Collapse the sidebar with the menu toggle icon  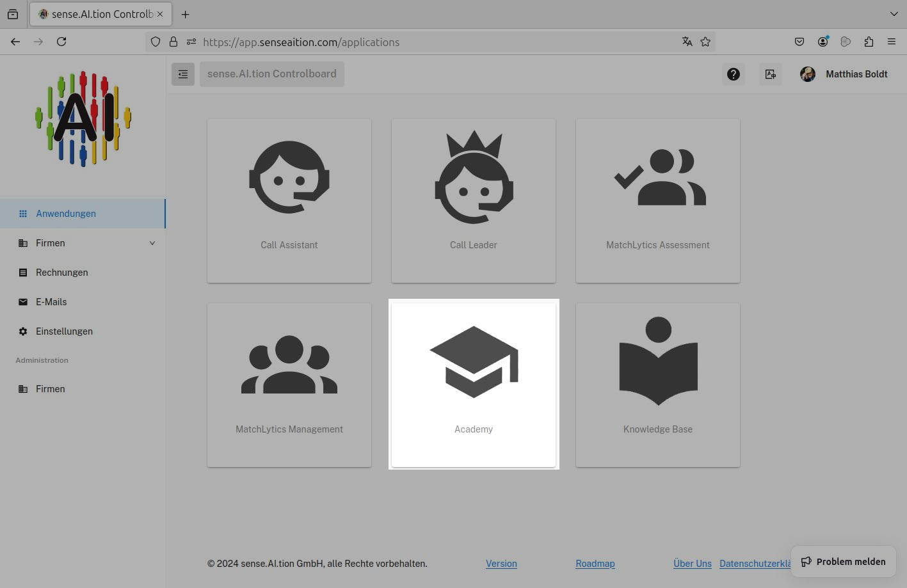[183, 74]
